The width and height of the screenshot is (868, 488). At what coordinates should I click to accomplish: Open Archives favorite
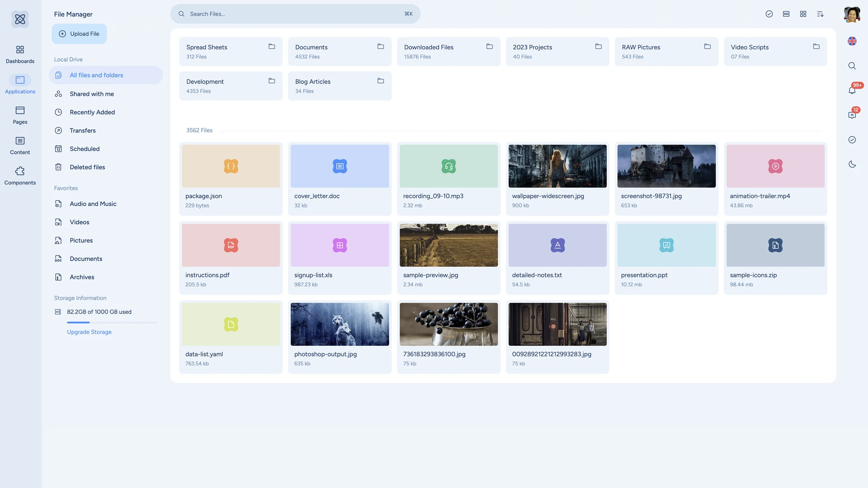[106, 277]
